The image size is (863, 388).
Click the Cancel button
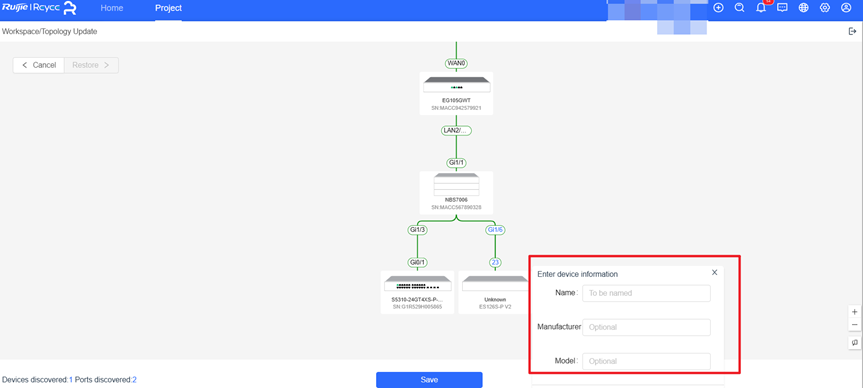39,65
